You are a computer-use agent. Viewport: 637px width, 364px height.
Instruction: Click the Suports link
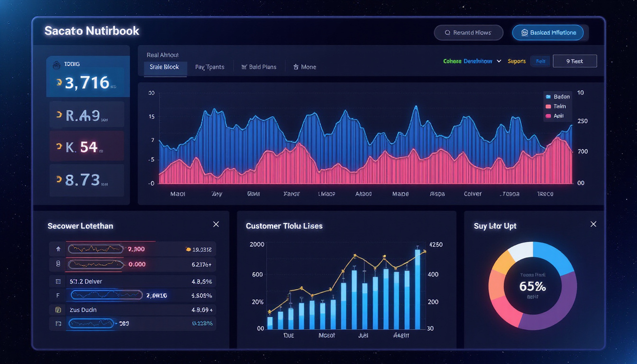tap(517, 61)
